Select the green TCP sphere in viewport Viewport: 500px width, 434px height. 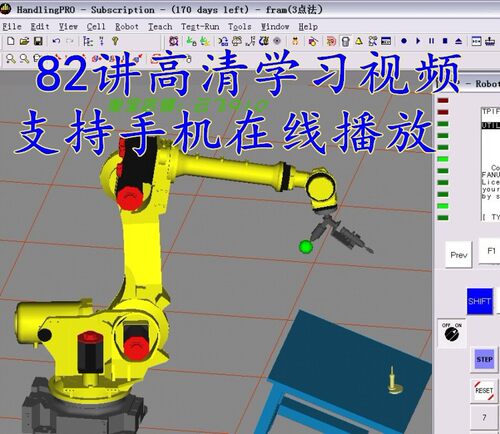(x=305, y=247)
